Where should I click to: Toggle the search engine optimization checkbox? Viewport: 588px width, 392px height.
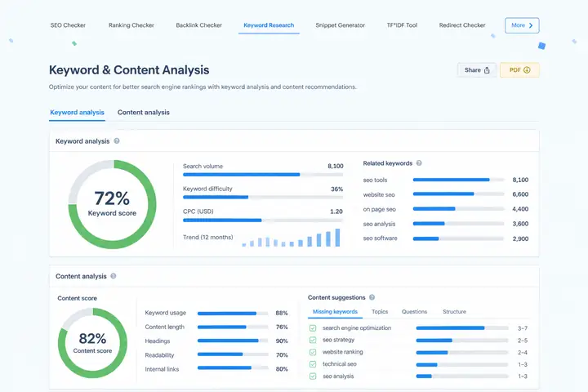[313, 328]
